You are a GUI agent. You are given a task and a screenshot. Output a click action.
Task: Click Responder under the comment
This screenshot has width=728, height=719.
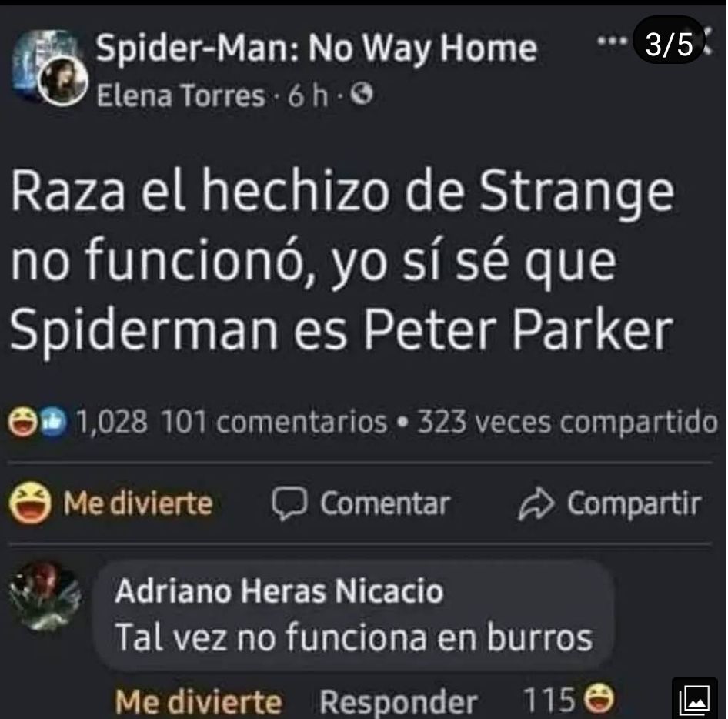[398, 702]
